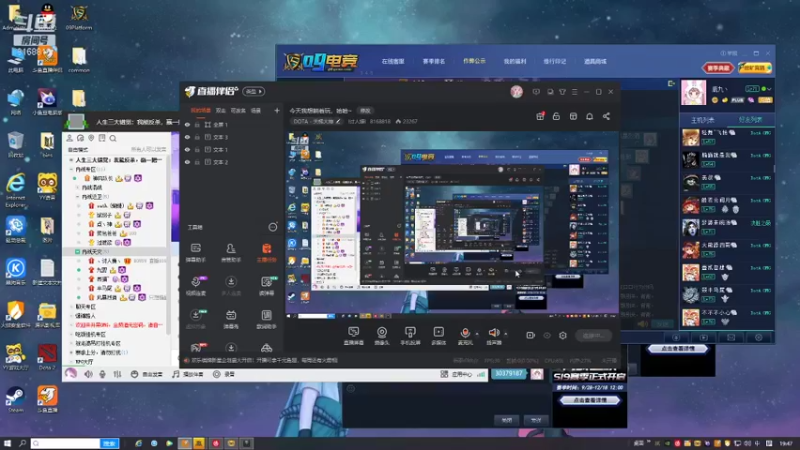Click the 播放伴奏 button in the YY bottom bar
Viewport: 800px width, 450px height.
(x=188, y=374)
